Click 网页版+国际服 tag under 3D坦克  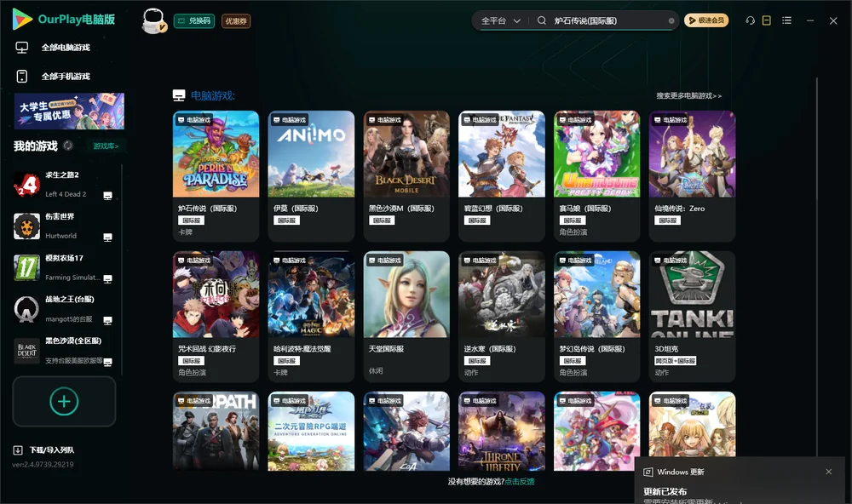[x=676, y=361]
